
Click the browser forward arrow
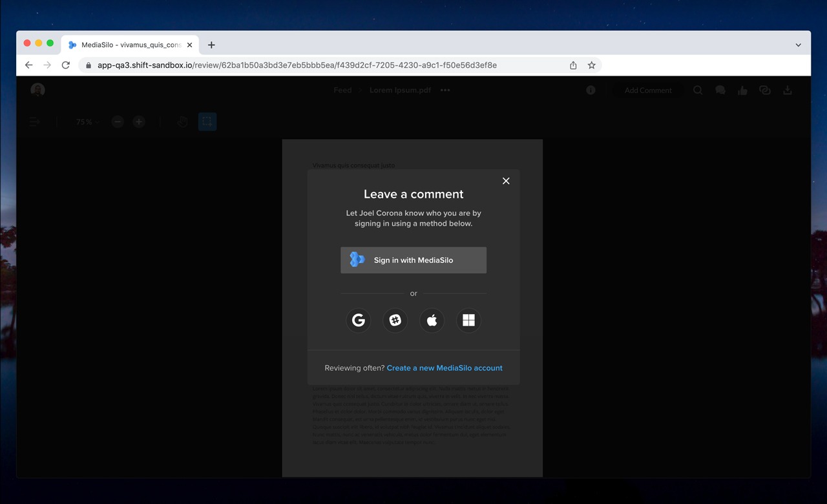(x=47, y=65)
